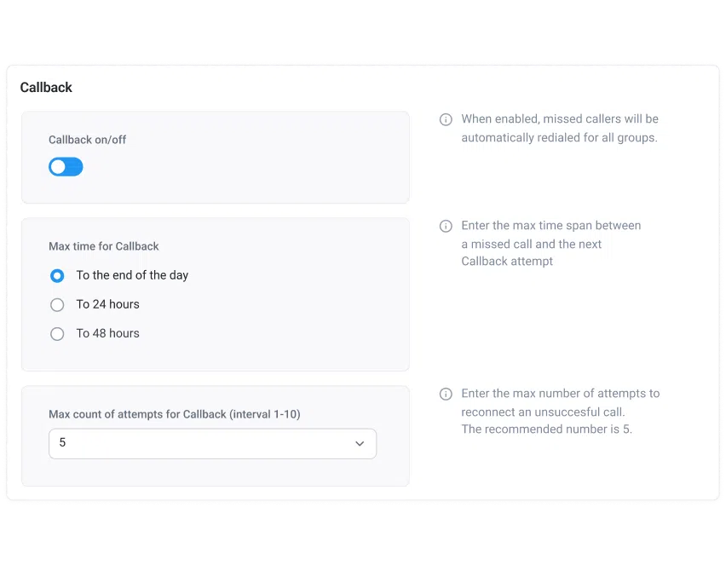Click the 'Max time for Callback' label
The height and width of the screenshot is (588, 726).
tap(104, 246)
